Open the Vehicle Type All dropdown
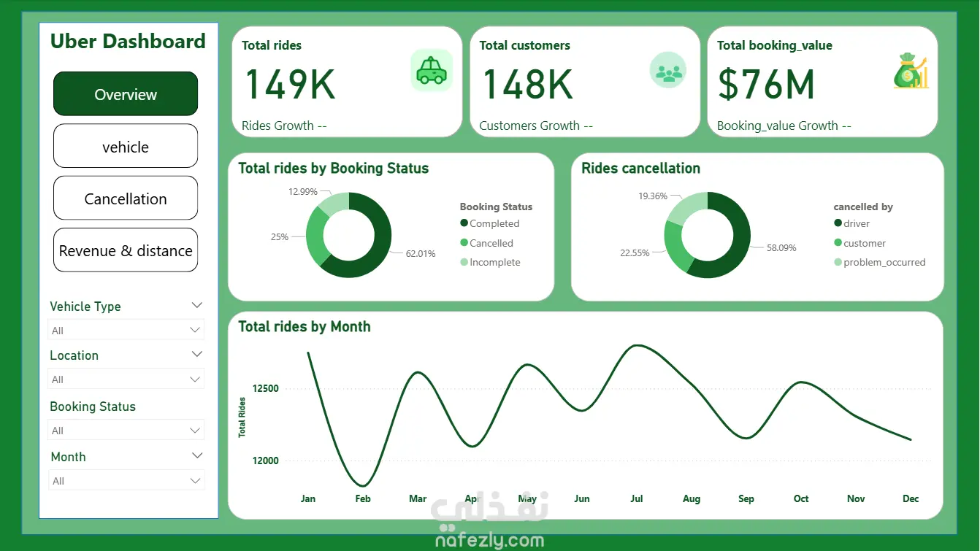 point(126,330)
